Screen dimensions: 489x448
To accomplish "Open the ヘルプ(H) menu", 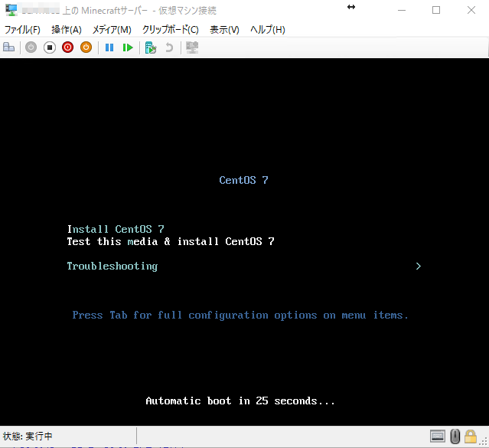I will click(x=268, y=30).
